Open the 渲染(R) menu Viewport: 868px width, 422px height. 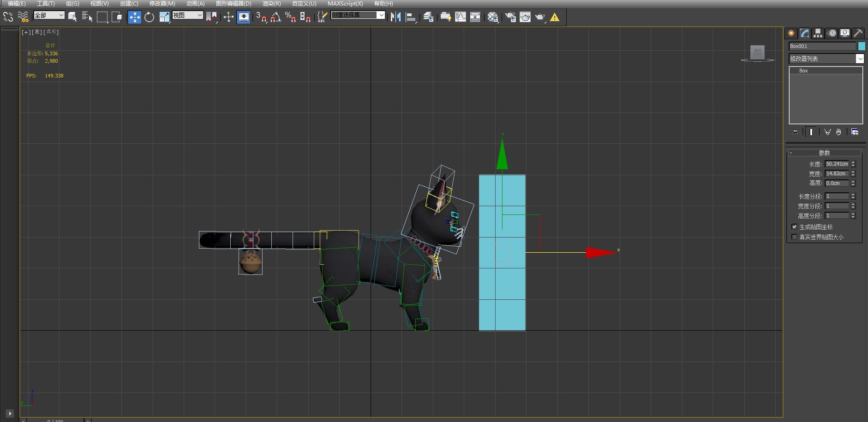pyautogui.click(x=271, y=4)
